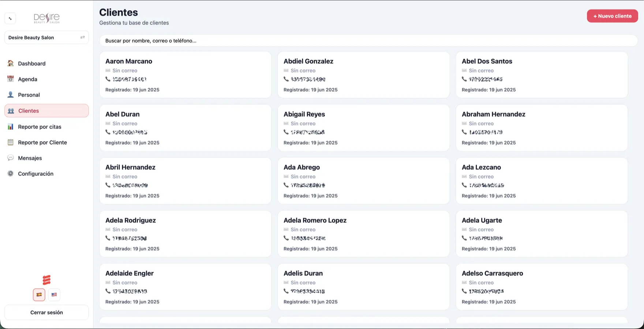Open the Dashboard menu item
Image resolution: width=644 pixels, height=329 pixels.
pyautogui.click(x=46, y=63)
